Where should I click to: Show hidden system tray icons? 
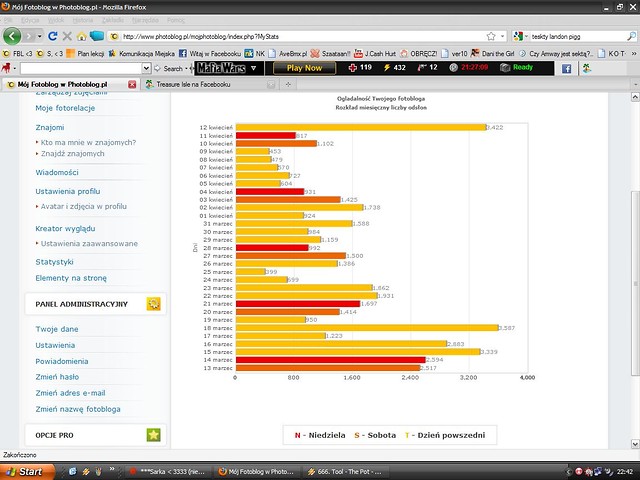pos(570,472)
